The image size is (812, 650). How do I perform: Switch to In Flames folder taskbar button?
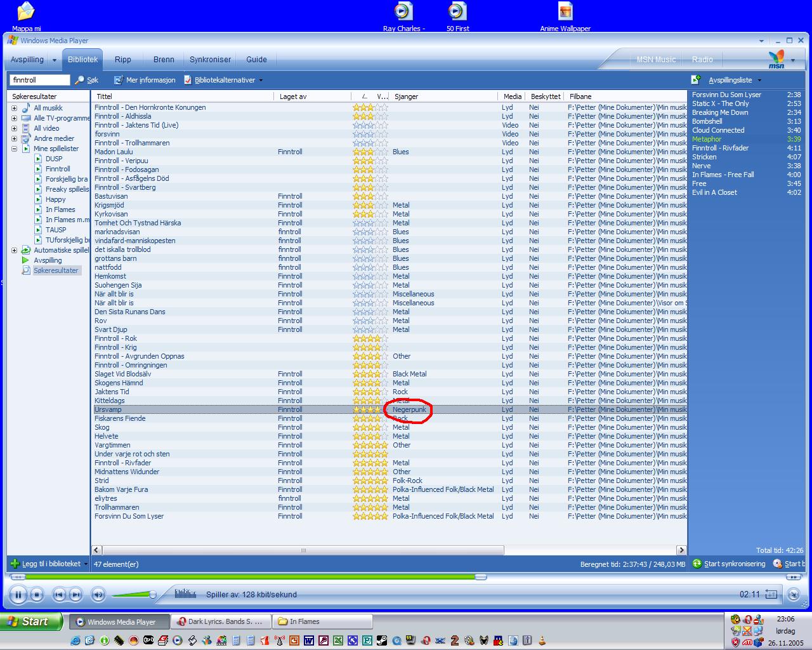click(x=322, y=621)
